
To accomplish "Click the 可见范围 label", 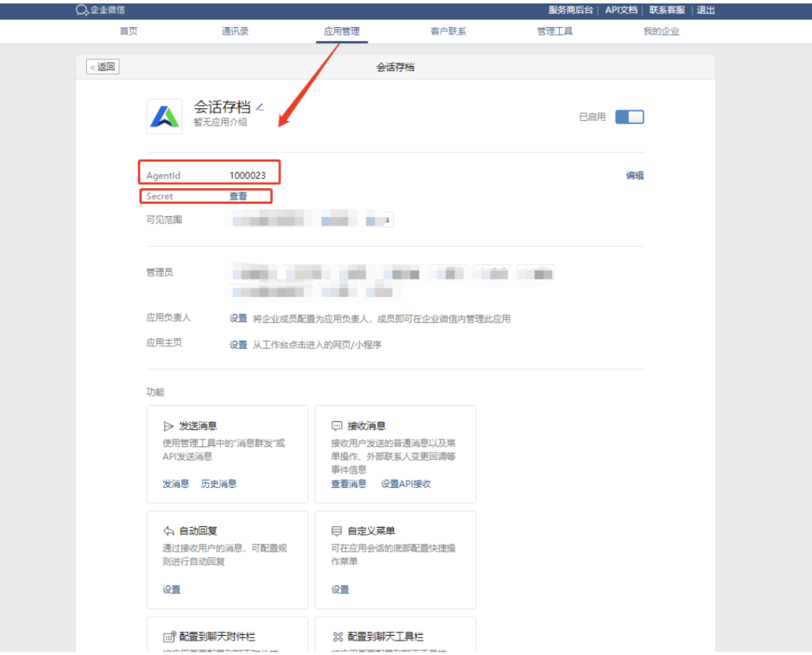I will [164, 220].
